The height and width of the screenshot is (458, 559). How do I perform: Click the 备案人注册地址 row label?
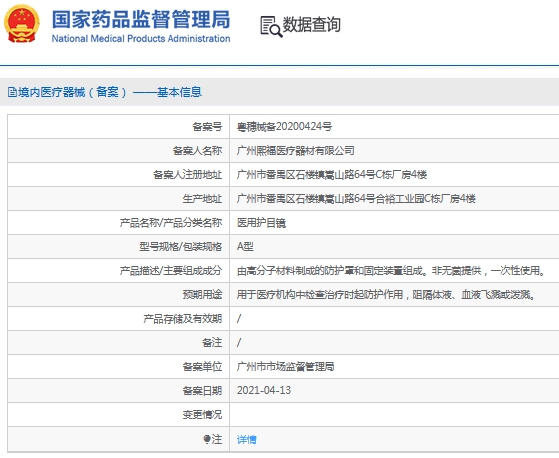pyautogui.click(x=188, y=174)
